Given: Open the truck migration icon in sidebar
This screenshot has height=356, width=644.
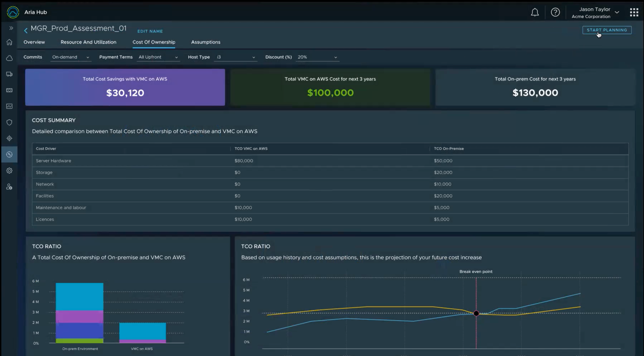Looking at the screenshot, I should 9,74.
